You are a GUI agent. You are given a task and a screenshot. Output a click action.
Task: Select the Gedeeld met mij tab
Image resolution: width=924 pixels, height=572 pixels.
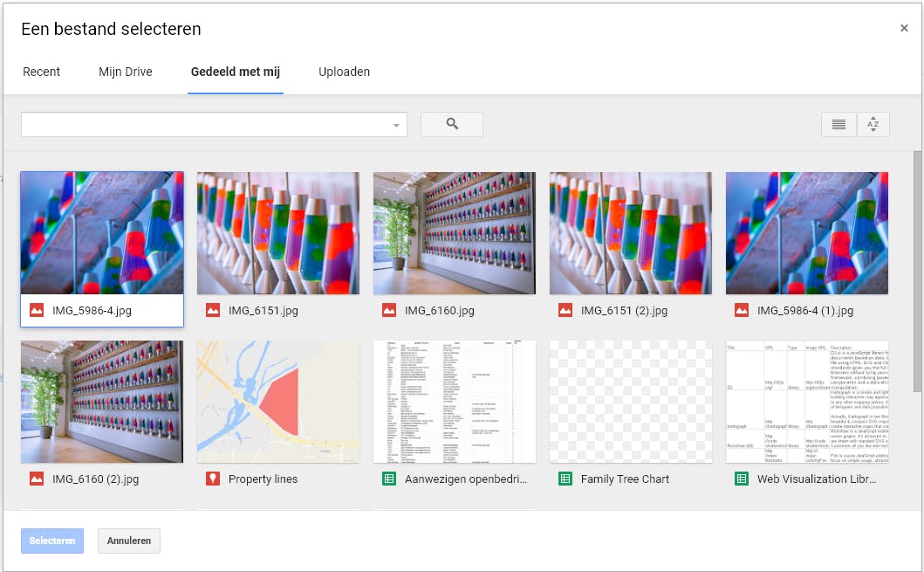235,72
